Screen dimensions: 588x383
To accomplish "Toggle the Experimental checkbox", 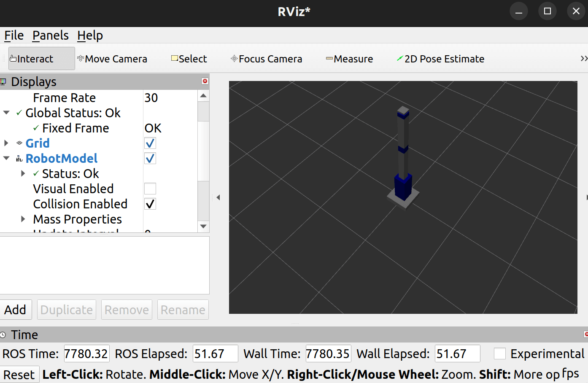I will pyautogui.click(x=500, y=353).
